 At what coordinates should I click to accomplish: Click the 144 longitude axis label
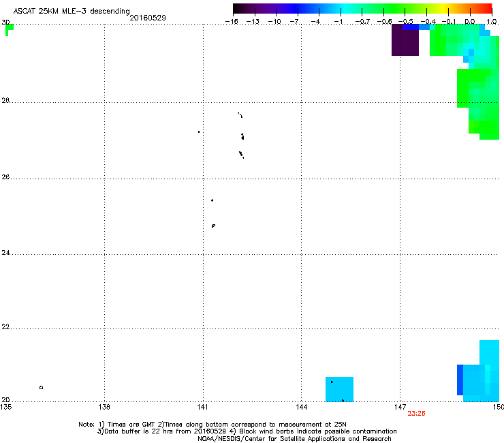coord(302,407)
